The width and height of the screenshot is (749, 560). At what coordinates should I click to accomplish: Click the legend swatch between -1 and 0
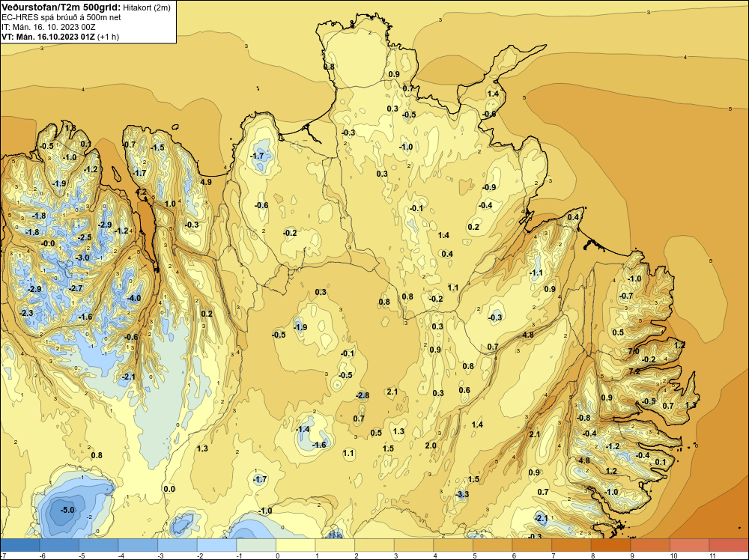tap(256, 545)
